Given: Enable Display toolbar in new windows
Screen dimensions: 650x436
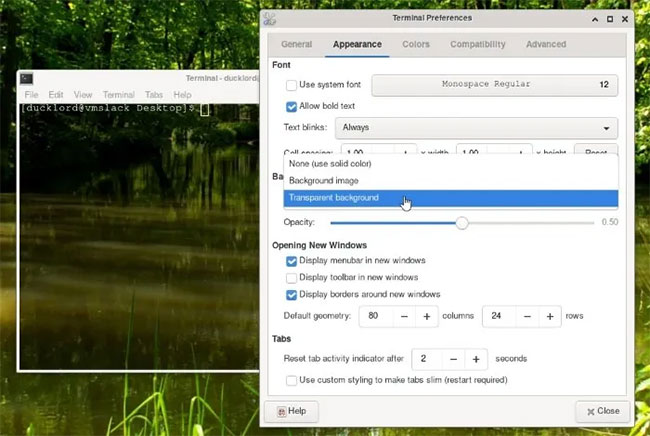Looking at the screenshot, I should pyautogui.click(x=291, y=278).
